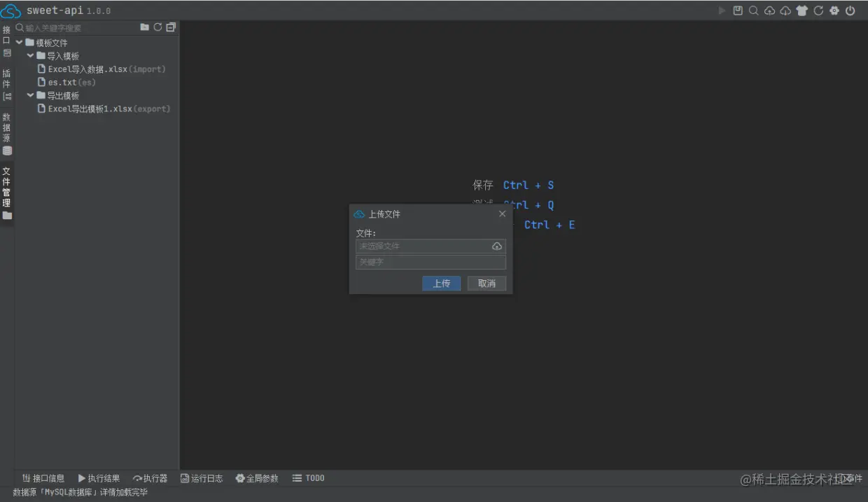This screenshot has height=502, width=868.
Task: Select the 导出模板 folder
Action: coord(63,95)
